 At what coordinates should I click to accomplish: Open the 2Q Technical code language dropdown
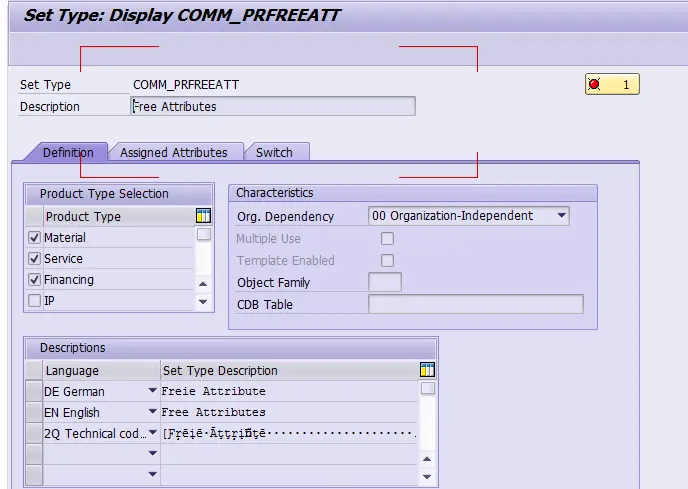[x=152, y=432]
